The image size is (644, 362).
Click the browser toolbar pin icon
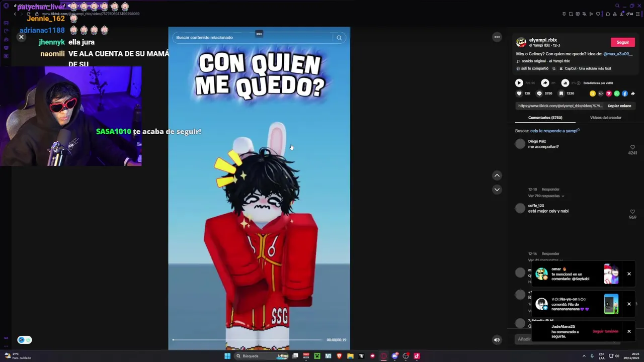(564, 14)
